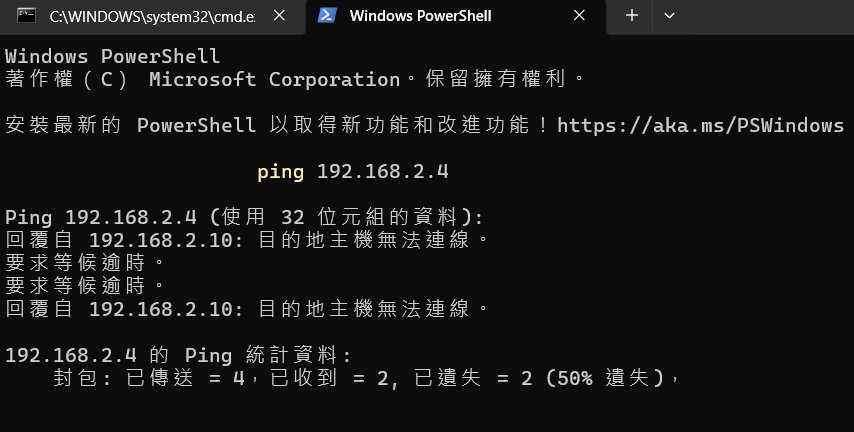
Task: Click the 192.168.2.4 address after the ping command
Action: click(382, 171)
